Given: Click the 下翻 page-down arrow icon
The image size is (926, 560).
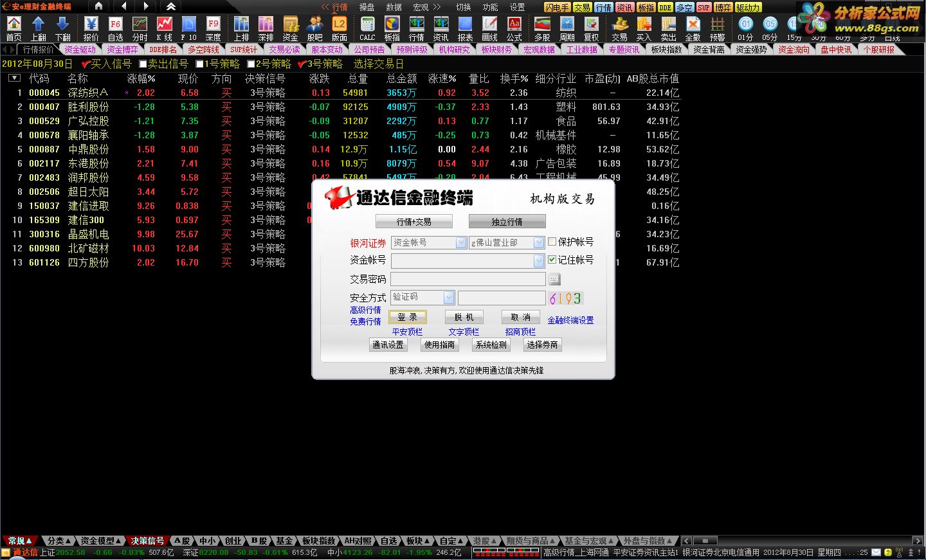Looking at the screenshot, I should (x=62, y=28).
